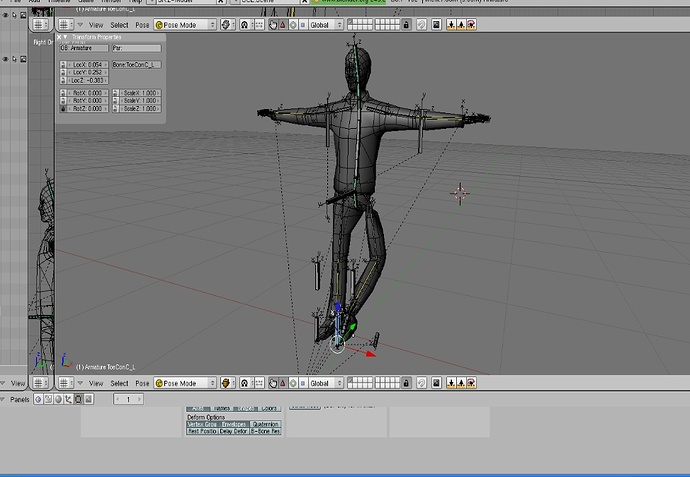The image size is (690, 477).
Task: Switch to Logic context in Panels bar
Action: pos(38,400)
